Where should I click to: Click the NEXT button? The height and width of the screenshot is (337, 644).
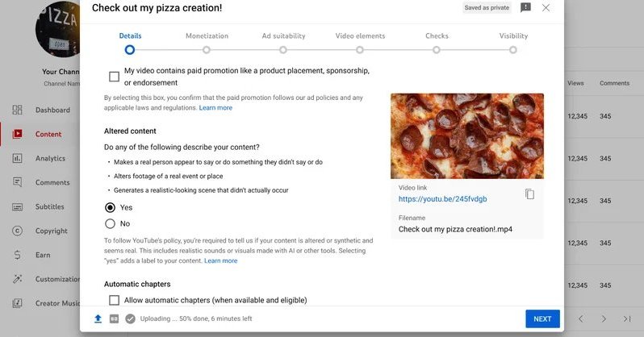pos(542,319)
